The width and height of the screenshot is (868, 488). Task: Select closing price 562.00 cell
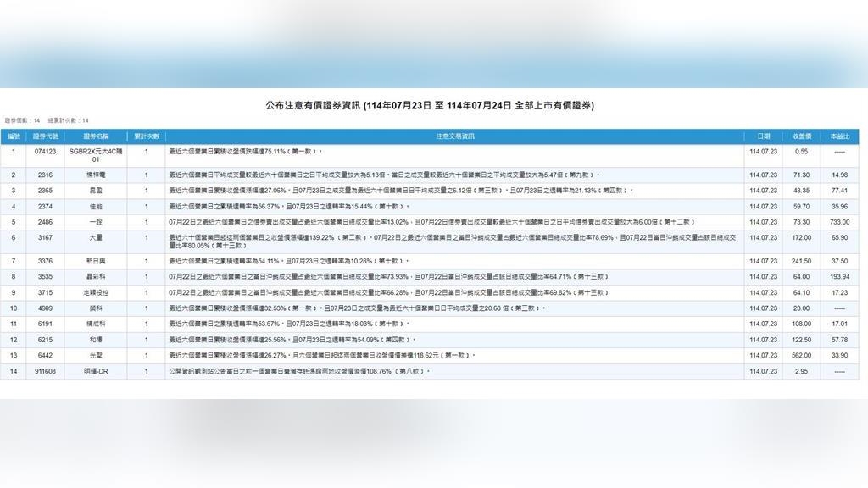801,356
